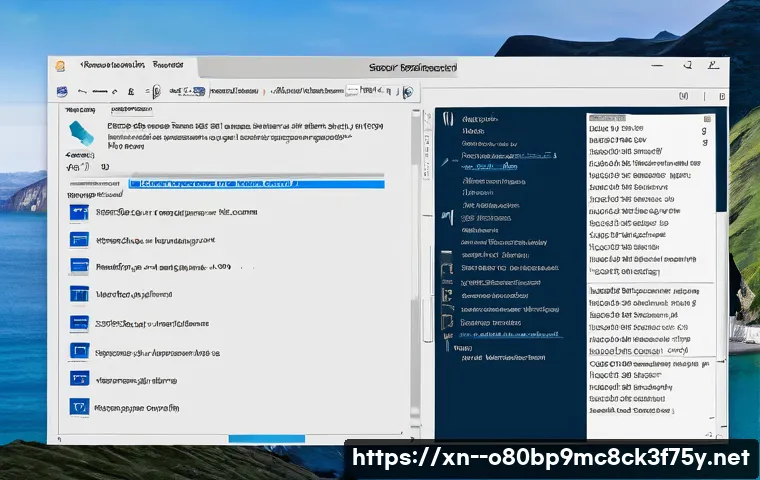Click the last blue shield icon in list
Viewport: 760px width, 480px height.
79,407
